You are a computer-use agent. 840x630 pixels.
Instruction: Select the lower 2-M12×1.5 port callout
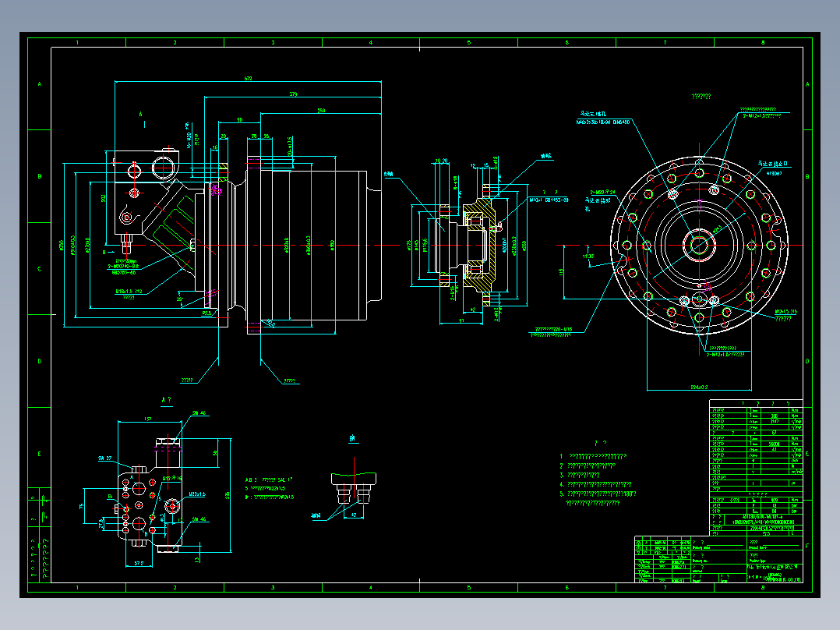coord(725,355)
